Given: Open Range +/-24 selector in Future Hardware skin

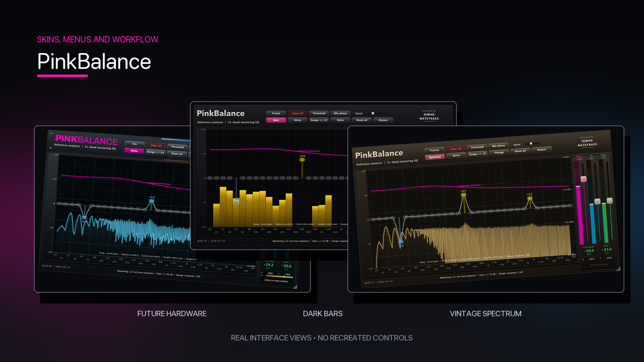Looking at the screenshot, I should coord(156,152).
